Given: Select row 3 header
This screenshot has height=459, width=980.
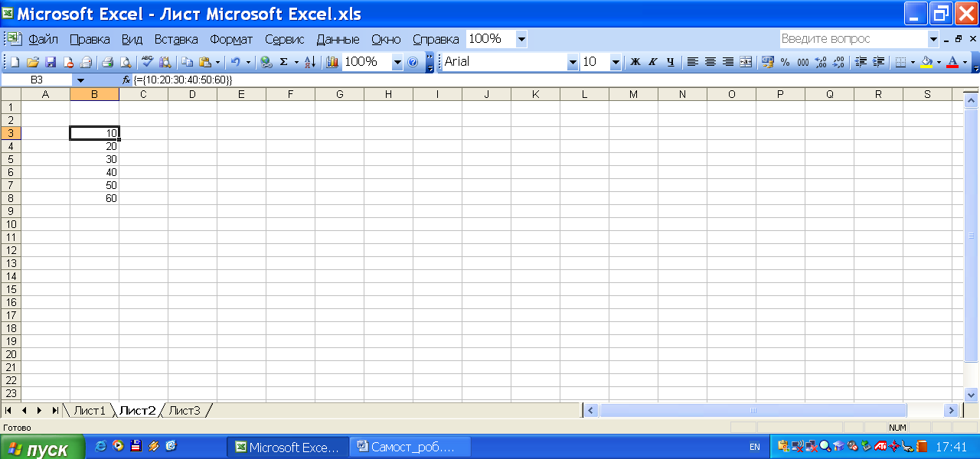Looking at the screenshot, I should (x=11, y=133).
